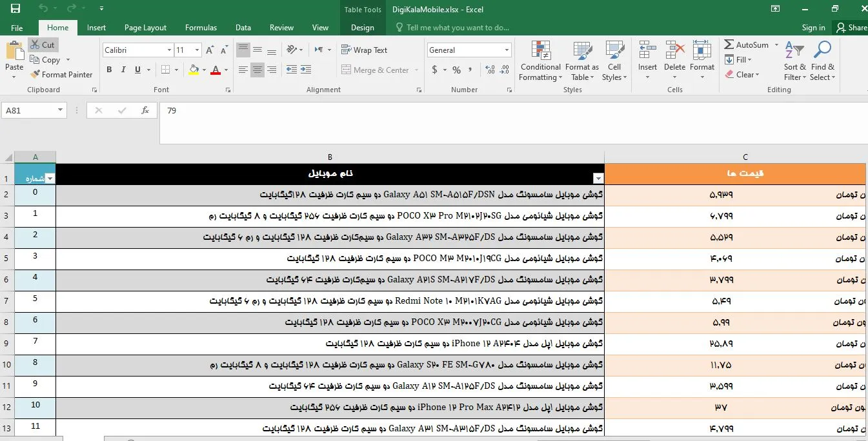Toggle Bold formatting
The width and height of the screenshot is (868, 441).
click(x=109, y=70)
